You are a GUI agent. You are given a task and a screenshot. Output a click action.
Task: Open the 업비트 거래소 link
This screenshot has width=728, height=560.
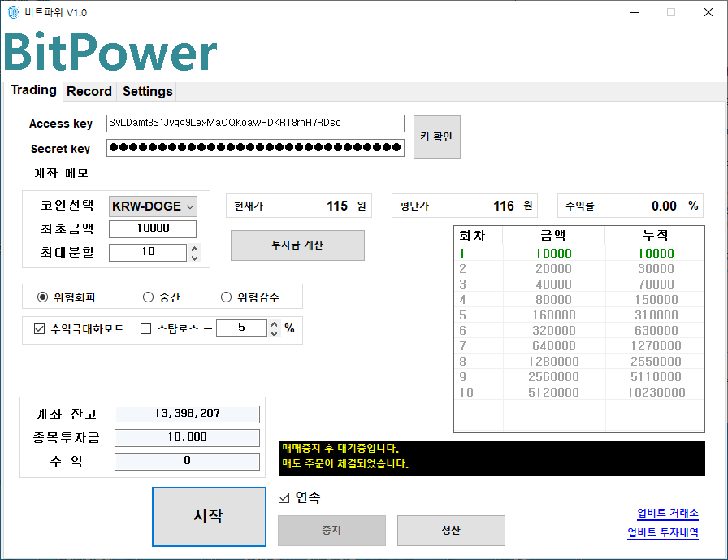click(x=668, y=513)
